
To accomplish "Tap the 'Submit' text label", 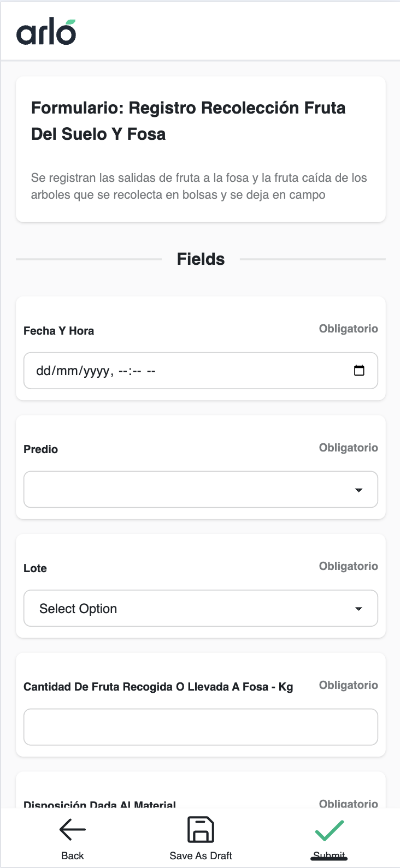I will pos(329,855).
